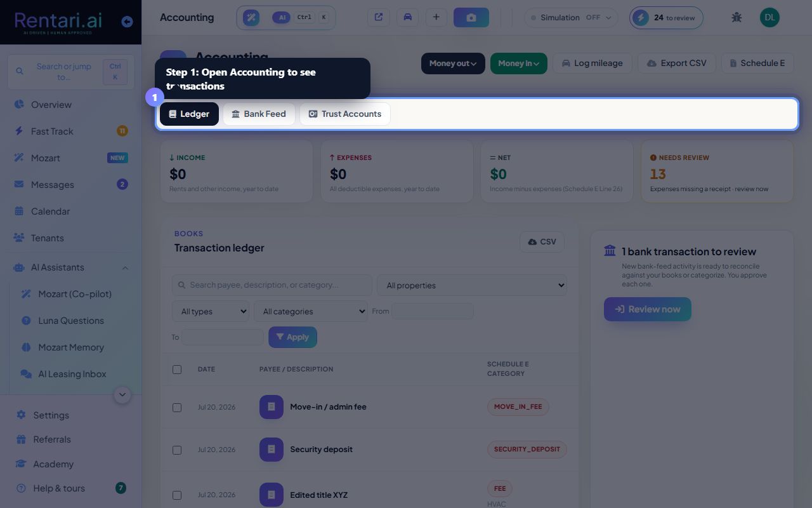This screenshot has height=508, width=812.
Task: Tick the Move-in / admin fee row checkbox
Action: (177, 407)
